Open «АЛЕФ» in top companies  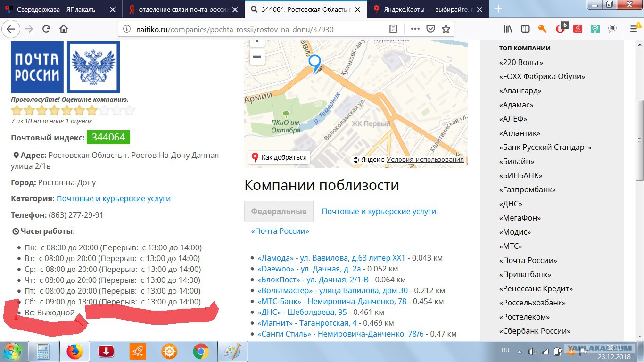coord(513,119)
